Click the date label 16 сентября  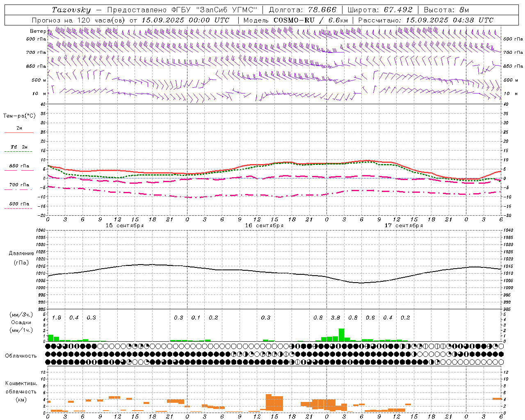[264, 226]
